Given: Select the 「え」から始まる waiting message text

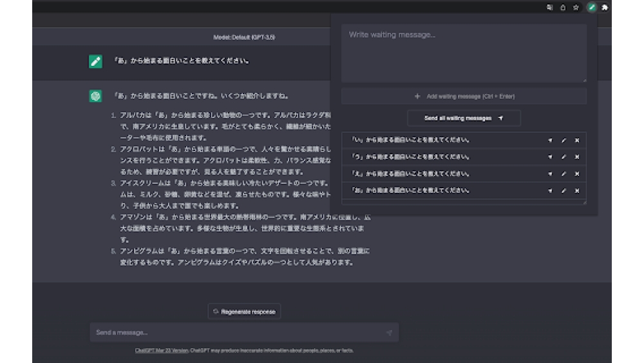Looking at the screenshot, I should pyautogui.click(x=410, y=174).
